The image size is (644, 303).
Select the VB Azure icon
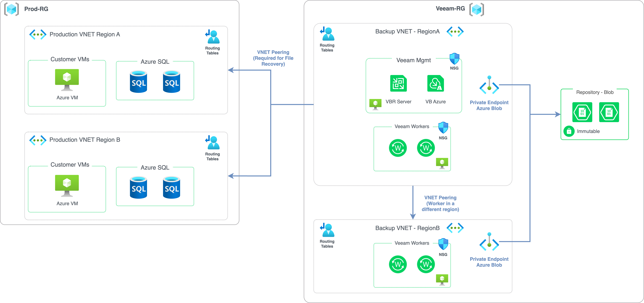pos(435,83)
